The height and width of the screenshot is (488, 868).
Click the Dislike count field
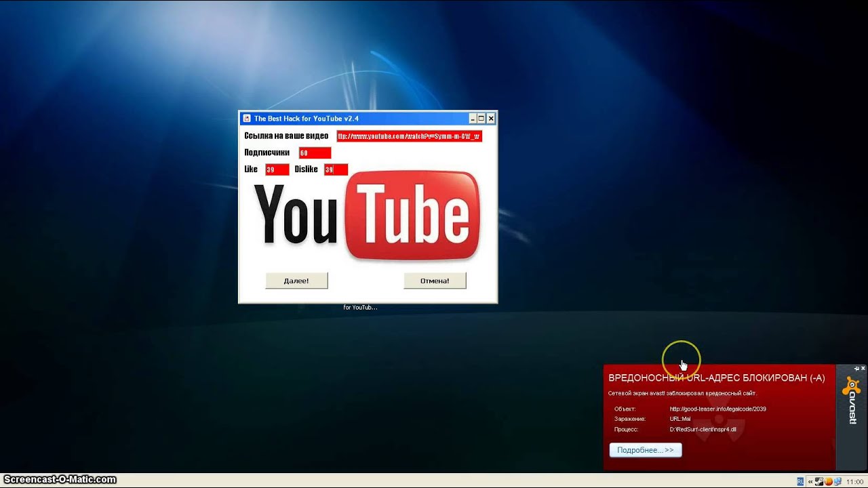click(x=336, y=169)
